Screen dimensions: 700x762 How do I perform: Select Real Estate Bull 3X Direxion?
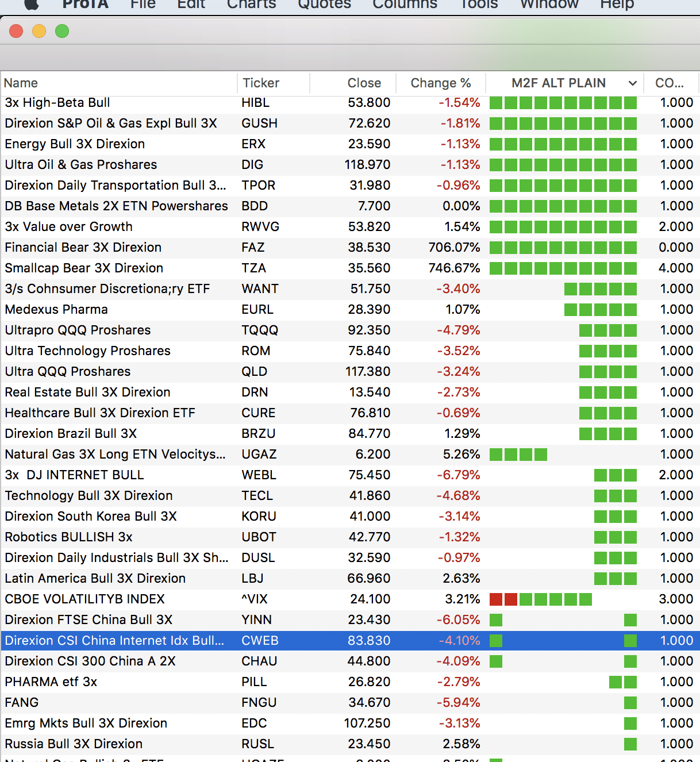[87, 392]
